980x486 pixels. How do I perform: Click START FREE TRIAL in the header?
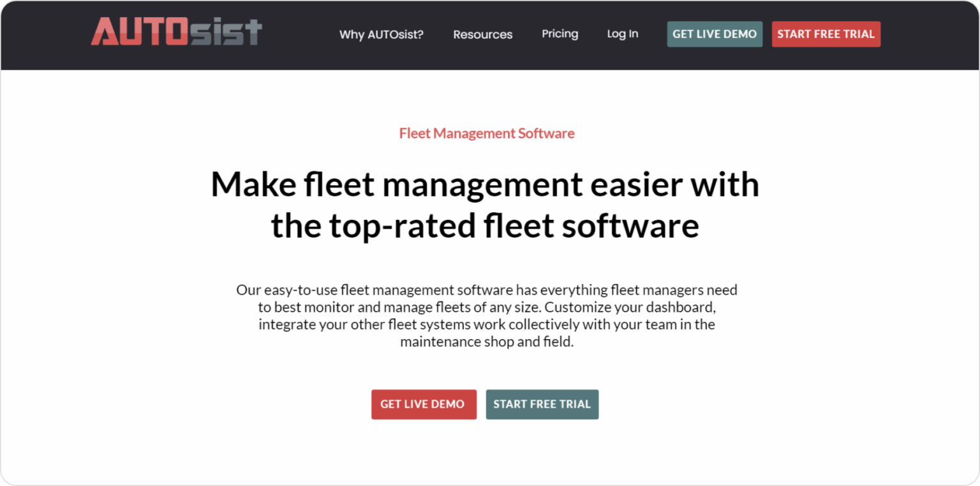[826, 34]
